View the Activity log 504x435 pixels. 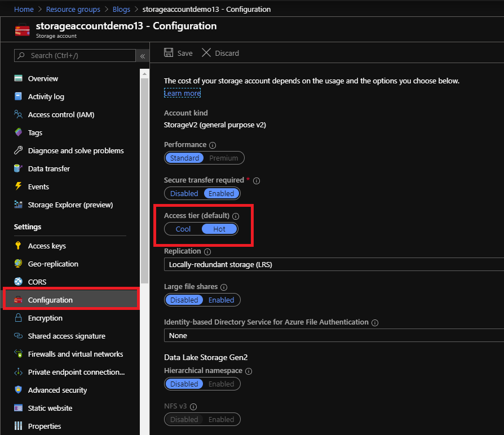point(45,96)
